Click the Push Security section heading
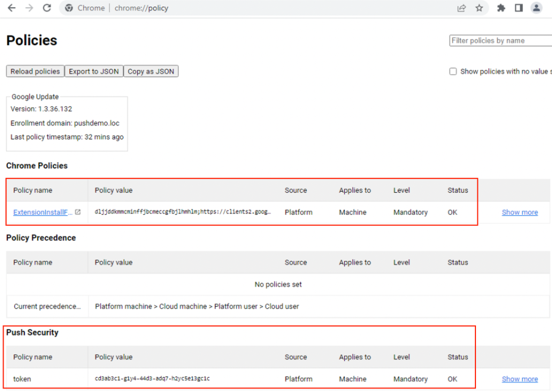The image size is (552, 392). coord(33,333)
